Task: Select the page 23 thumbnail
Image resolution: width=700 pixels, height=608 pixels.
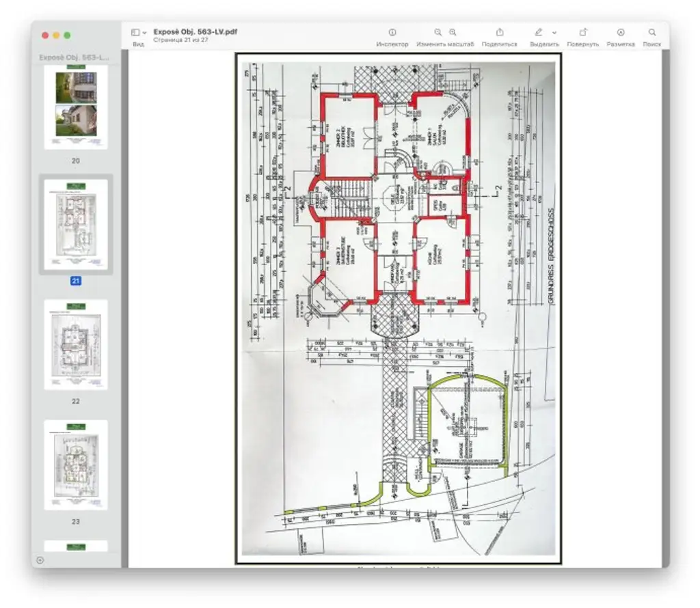Action: pos(75,465)
